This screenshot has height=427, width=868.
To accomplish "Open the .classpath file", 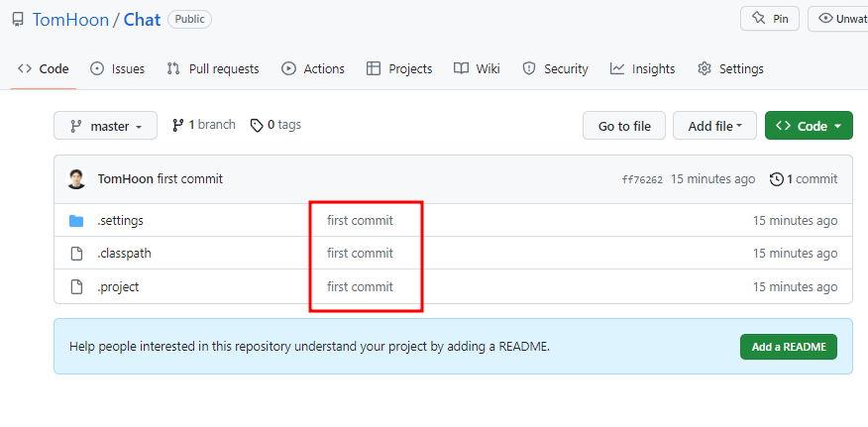I will click(x=125, y=253).
